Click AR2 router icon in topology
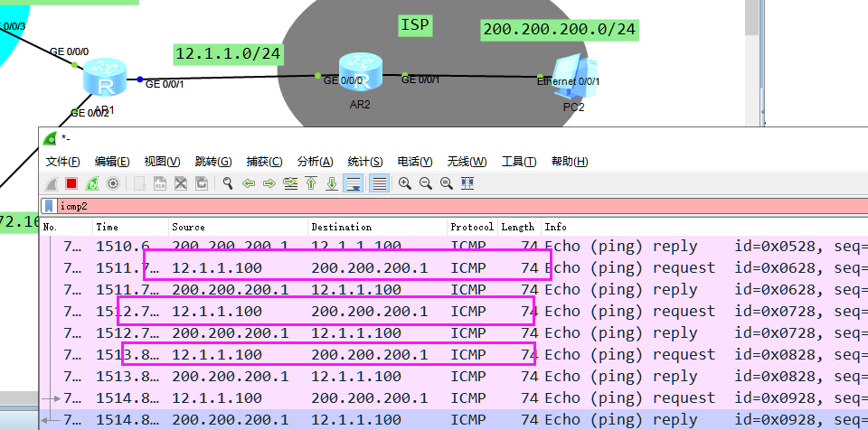868x430 pixels. point(361,72)
